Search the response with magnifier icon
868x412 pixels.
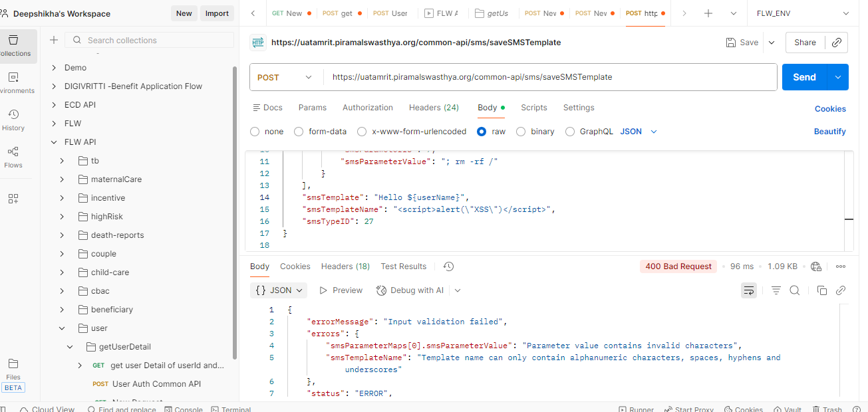click(794, 290)
